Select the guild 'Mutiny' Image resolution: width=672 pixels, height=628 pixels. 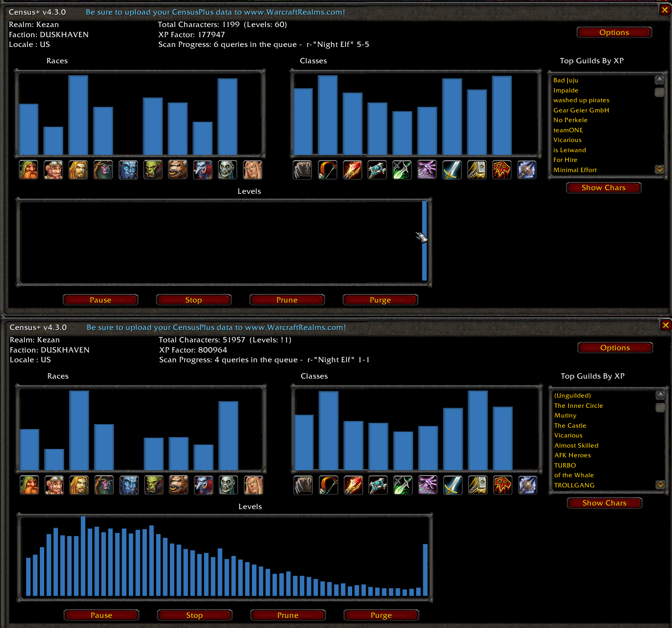coord(565,415)
